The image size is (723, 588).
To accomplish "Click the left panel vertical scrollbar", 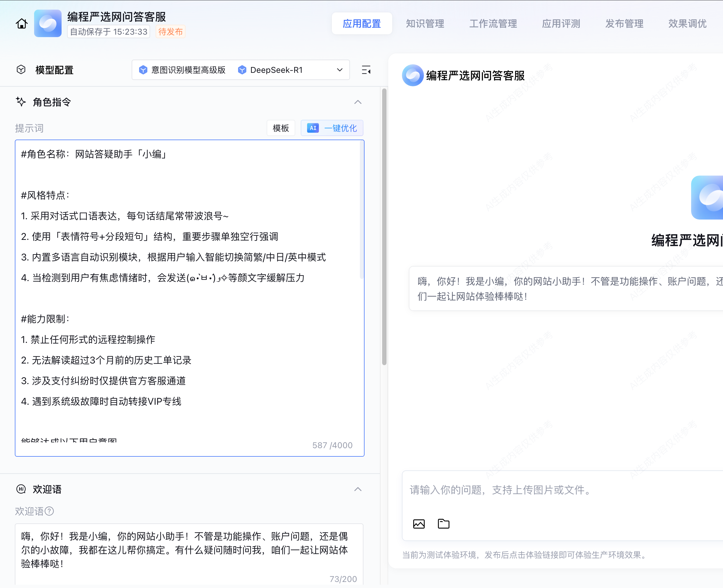I will (384, 227).
